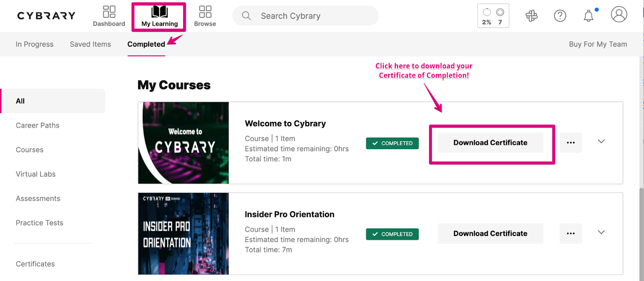Click the COMPLETED badge for Insider Pro Orientation
The image size is (644, 281).
(x=392, y=234)
